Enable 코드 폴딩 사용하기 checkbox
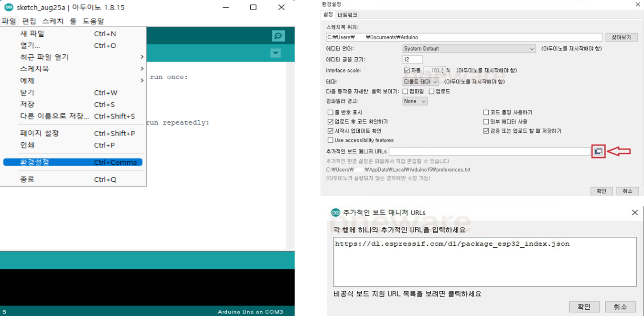The height and width of the screenshot is (316, 644). 486,113
